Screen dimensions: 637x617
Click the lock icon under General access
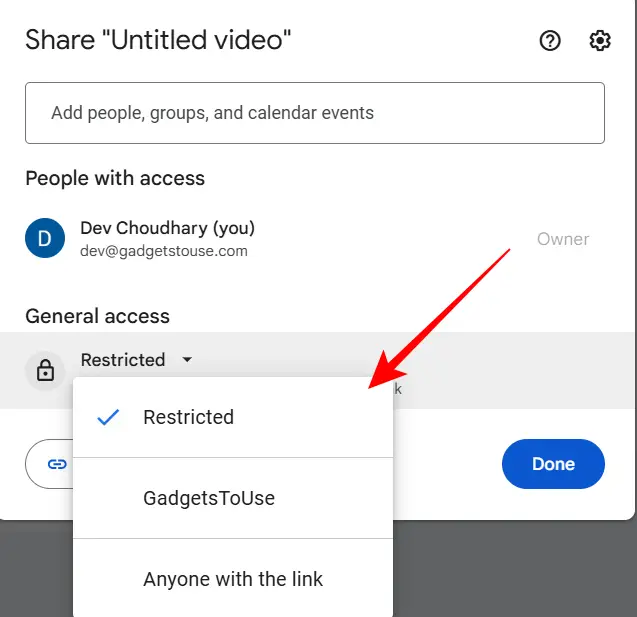pos(45,370)
